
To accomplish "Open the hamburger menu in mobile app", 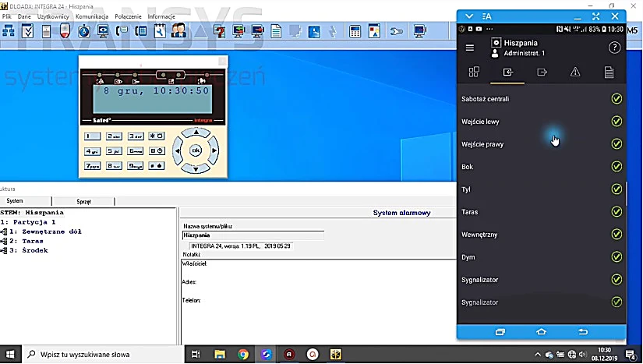I will [x=470, y=48].
